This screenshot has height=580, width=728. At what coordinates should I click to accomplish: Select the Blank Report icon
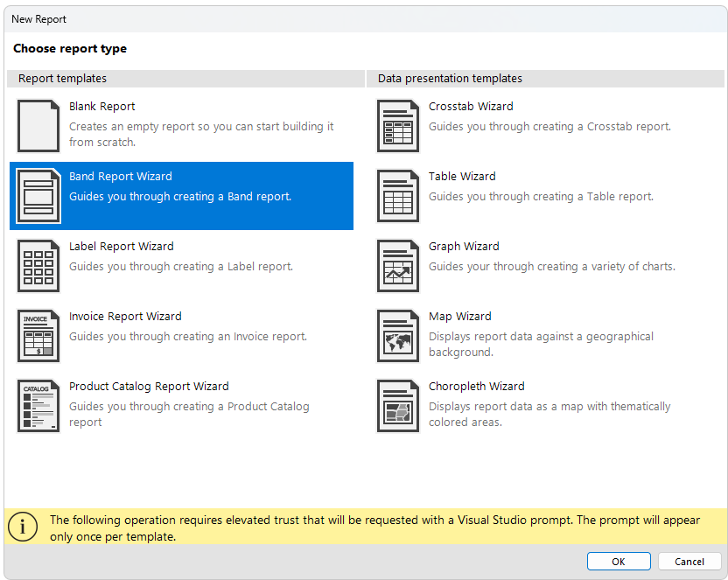tap(38, 125)
